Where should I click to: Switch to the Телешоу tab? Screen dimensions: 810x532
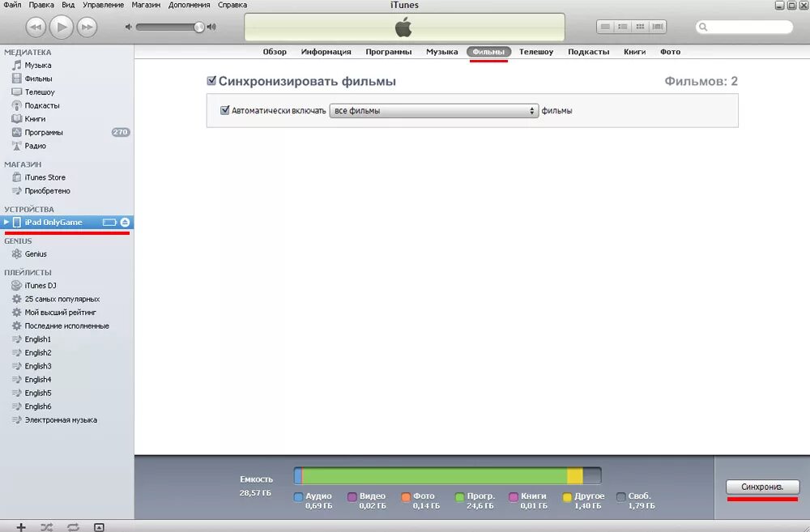(536, 52)
